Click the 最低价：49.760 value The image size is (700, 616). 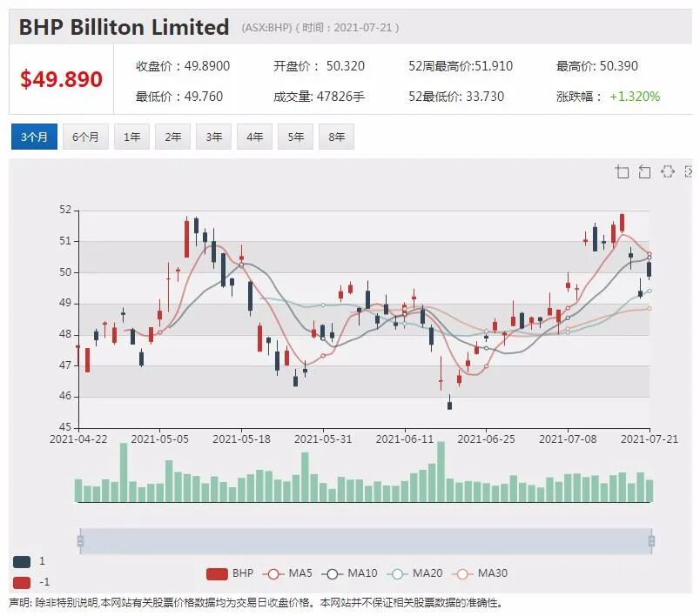pyautogui.click(x=179, y=97)
